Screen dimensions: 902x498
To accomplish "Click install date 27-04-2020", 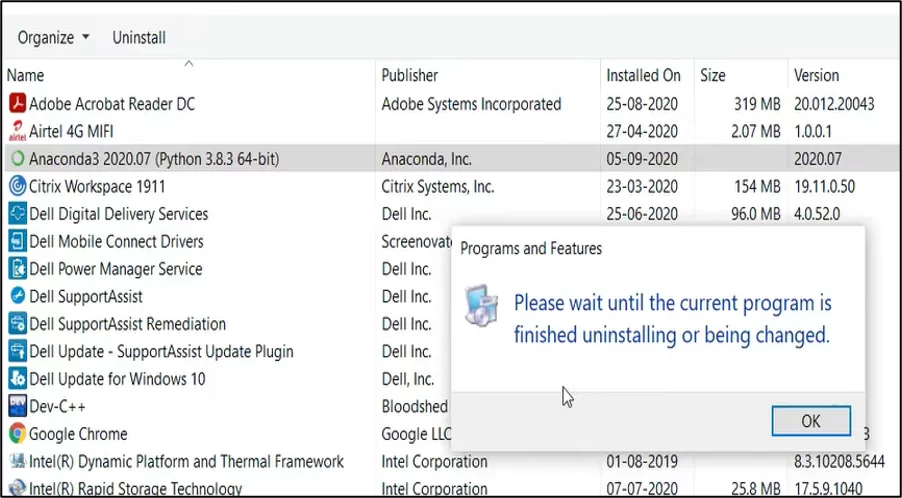I will click(642, 132).
